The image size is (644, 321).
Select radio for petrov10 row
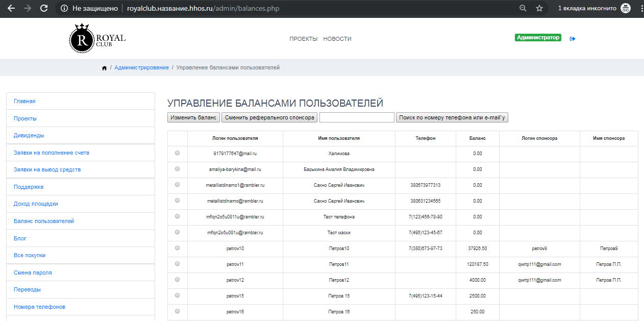pos(178,248)
